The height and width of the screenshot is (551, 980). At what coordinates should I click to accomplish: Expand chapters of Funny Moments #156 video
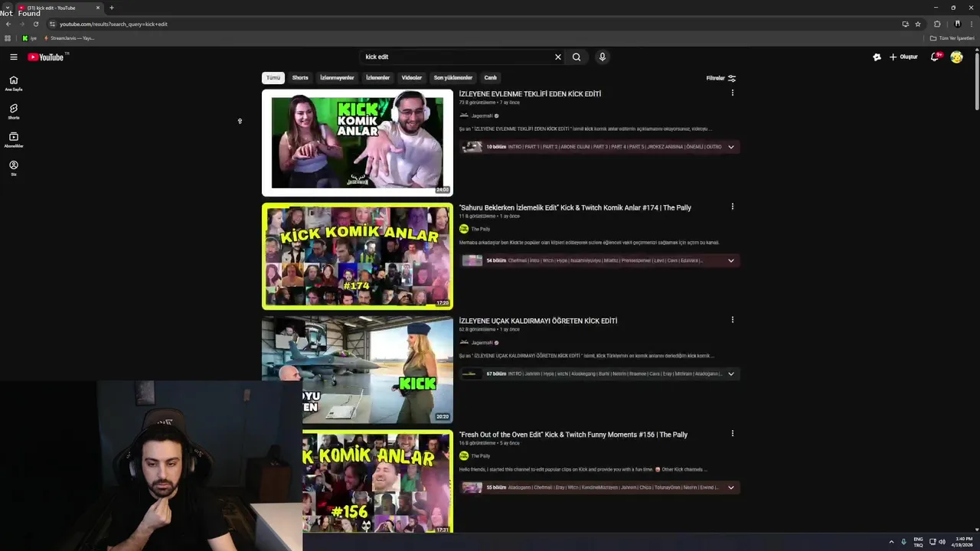pyautogui.click(x=730, y=487)
